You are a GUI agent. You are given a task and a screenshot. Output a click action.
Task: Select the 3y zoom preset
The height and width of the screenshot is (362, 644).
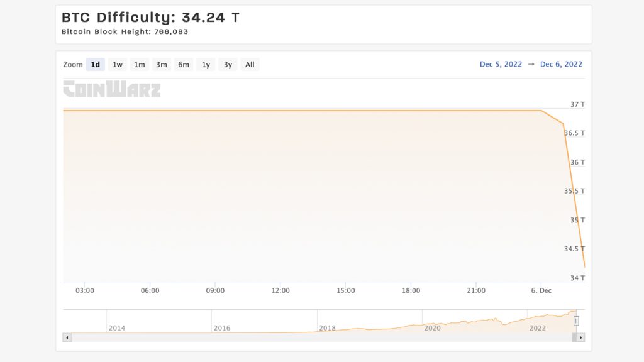coord(227,64)
